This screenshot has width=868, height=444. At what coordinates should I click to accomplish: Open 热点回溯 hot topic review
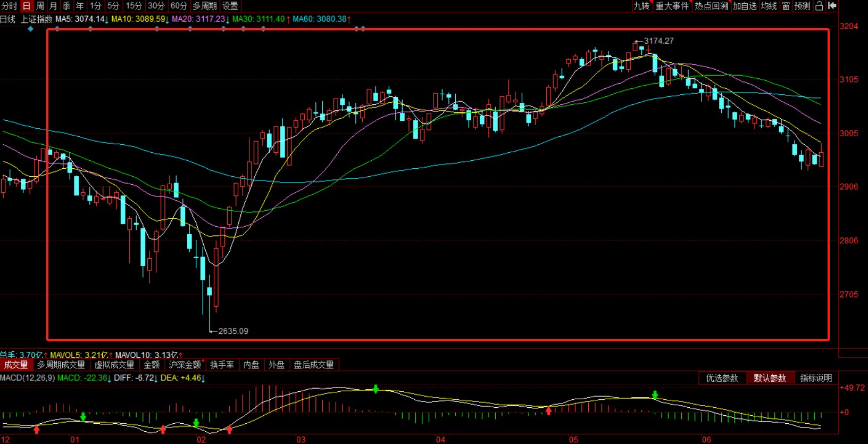click(x=712, y=6)
